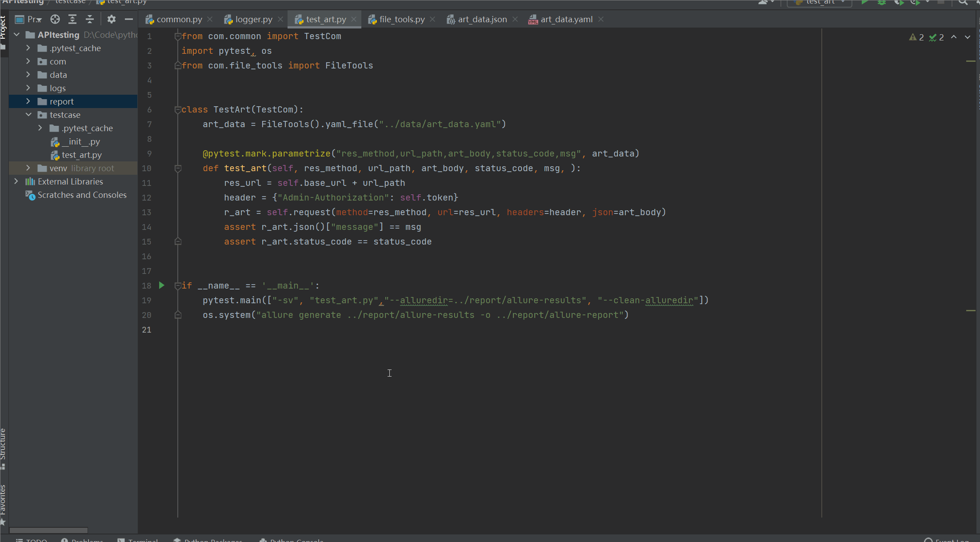
Task: Toggle the Project tool window side tab
Action: pyautogui.click(x=4, y=28)
